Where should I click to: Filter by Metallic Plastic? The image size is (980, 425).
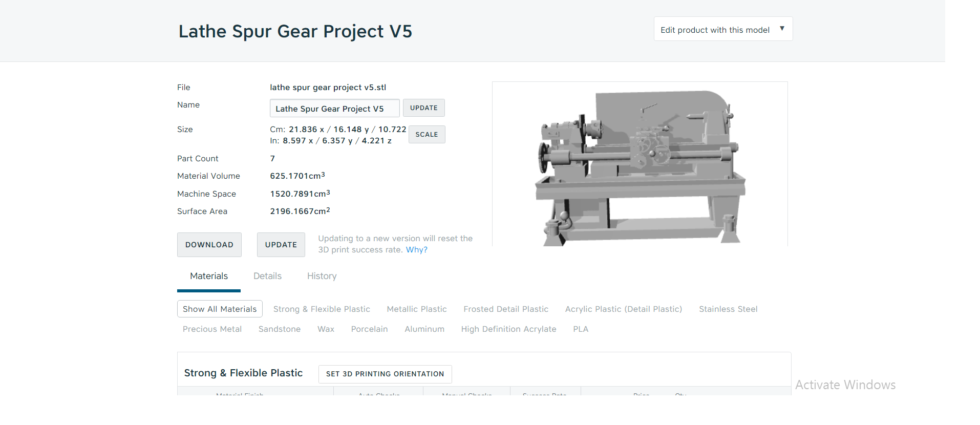(417, 309)
